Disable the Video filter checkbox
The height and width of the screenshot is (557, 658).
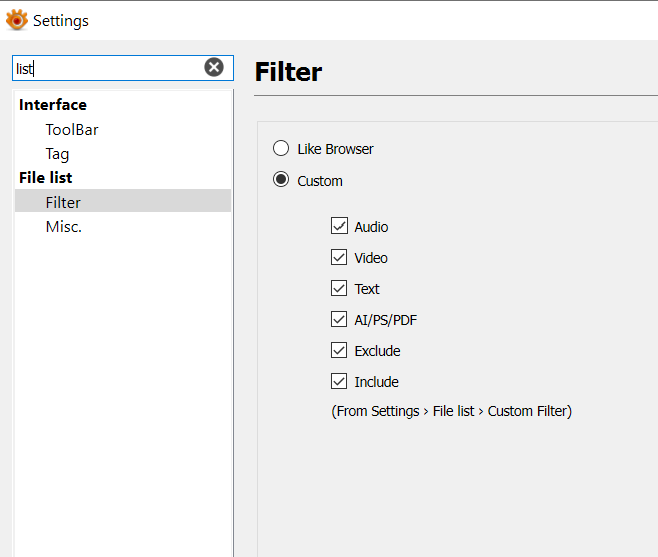pyautogui.click(x=340, y=258)
